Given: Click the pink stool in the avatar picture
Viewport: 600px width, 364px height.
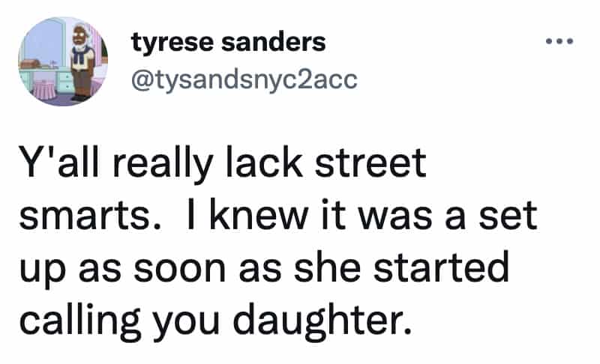Looking at the screenshot, I should (45, 90).
